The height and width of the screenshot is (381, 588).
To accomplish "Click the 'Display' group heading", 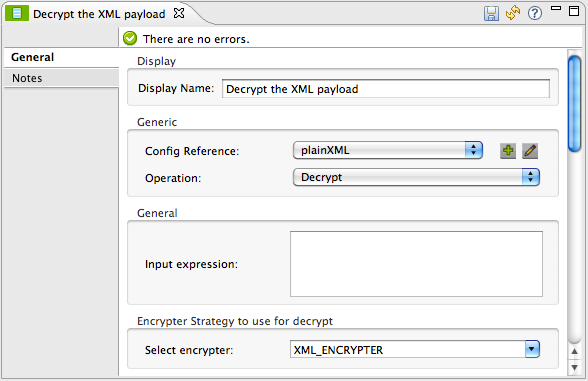I will pos(156,62).
